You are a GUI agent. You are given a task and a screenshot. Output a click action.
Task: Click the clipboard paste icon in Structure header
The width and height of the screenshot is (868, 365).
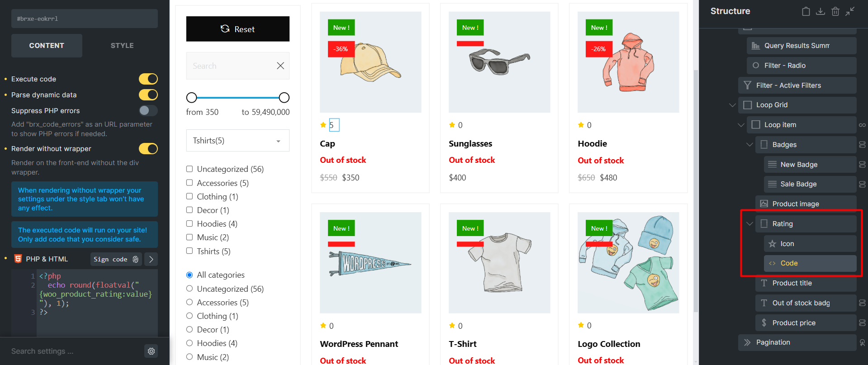(806, 11)
